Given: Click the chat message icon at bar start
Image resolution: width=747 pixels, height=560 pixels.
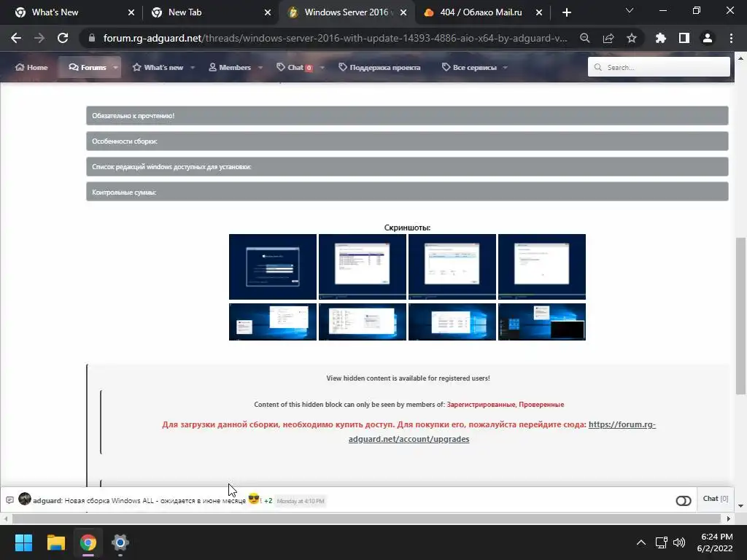Looking at the screenshot, I should tap(9, 500).
